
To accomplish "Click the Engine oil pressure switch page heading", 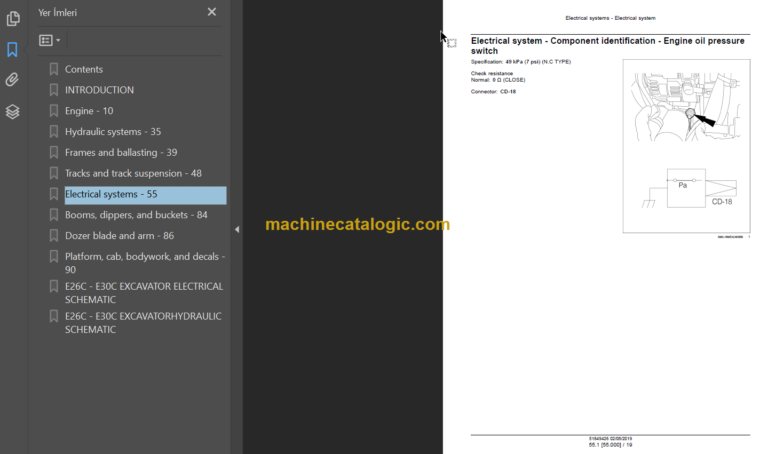I will [x=607, y=46].
